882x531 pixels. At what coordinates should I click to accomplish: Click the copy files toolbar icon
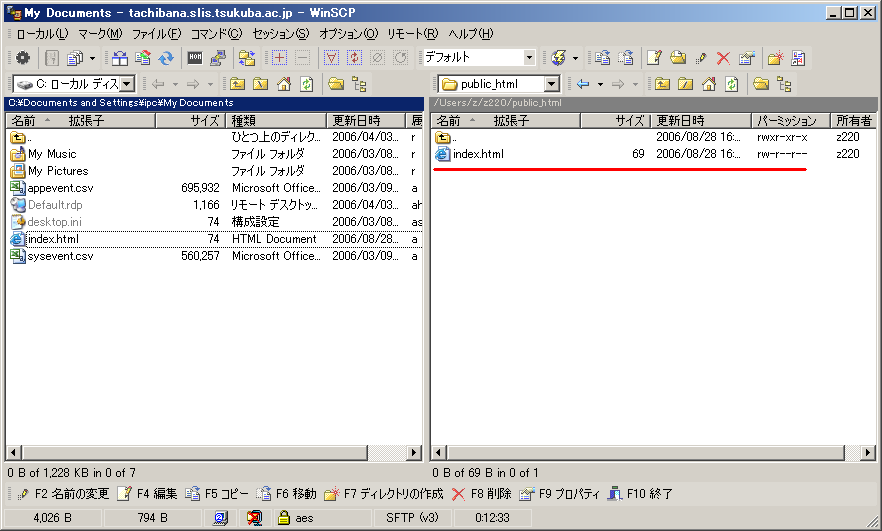point(602,57)
